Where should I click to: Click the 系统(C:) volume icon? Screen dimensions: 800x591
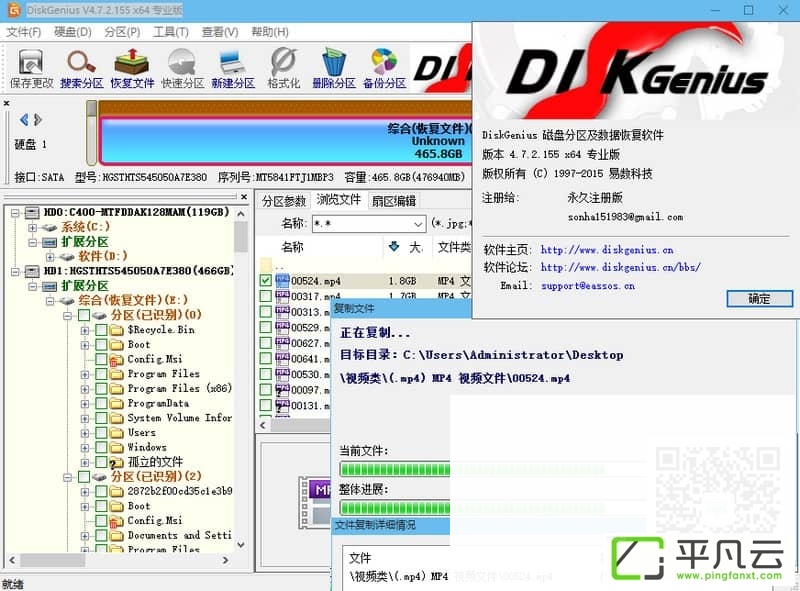coord(49,227)
